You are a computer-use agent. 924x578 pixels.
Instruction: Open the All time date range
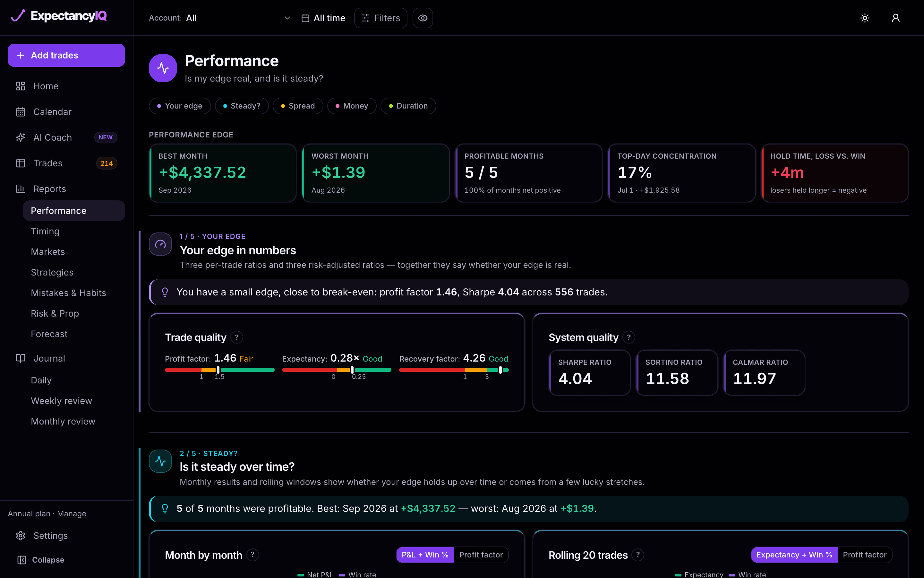(323, 18)
